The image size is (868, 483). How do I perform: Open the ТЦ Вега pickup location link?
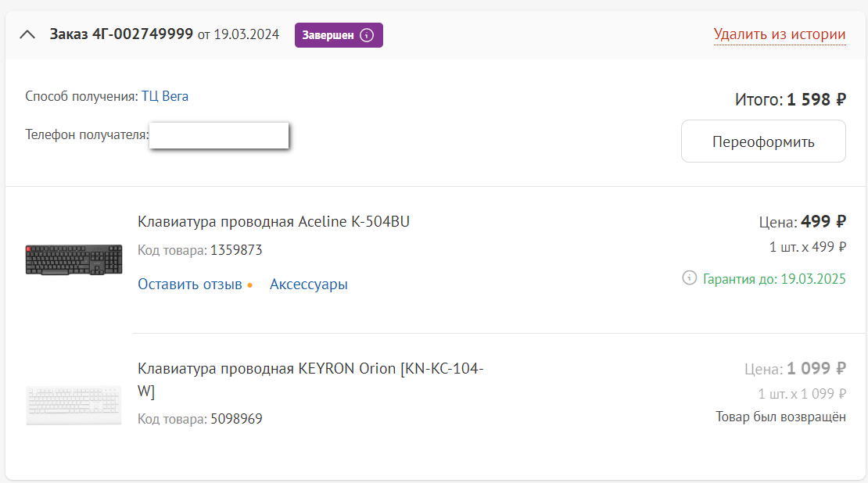click(x=164, y=96)
